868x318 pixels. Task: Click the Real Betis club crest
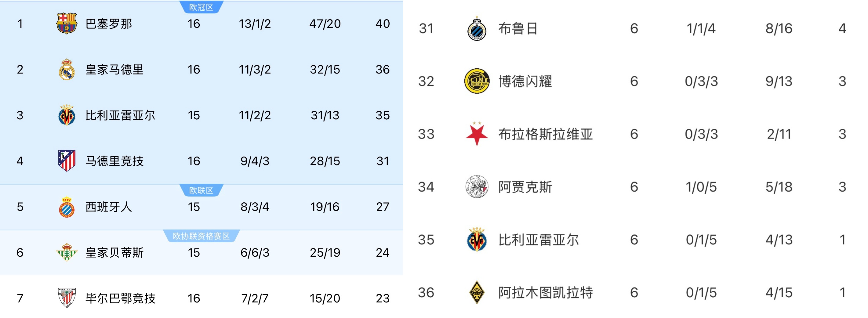[66, 252]
